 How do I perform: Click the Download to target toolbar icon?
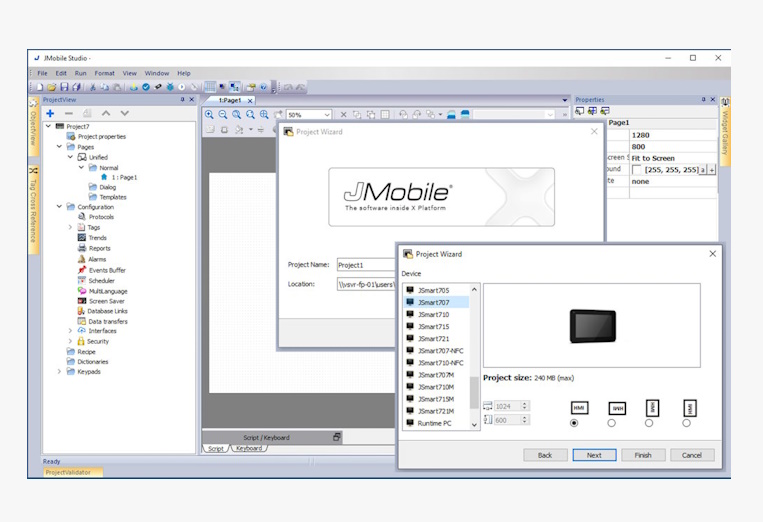[133, 87]
